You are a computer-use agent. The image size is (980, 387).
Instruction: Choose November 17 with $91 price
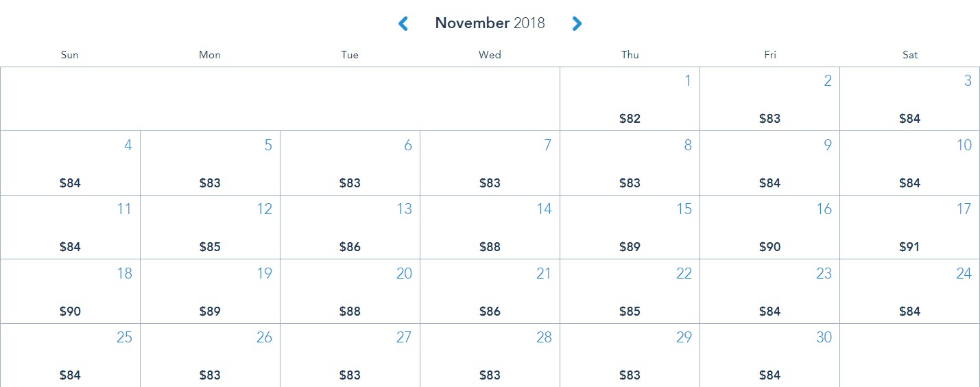[x=910, y=227]
